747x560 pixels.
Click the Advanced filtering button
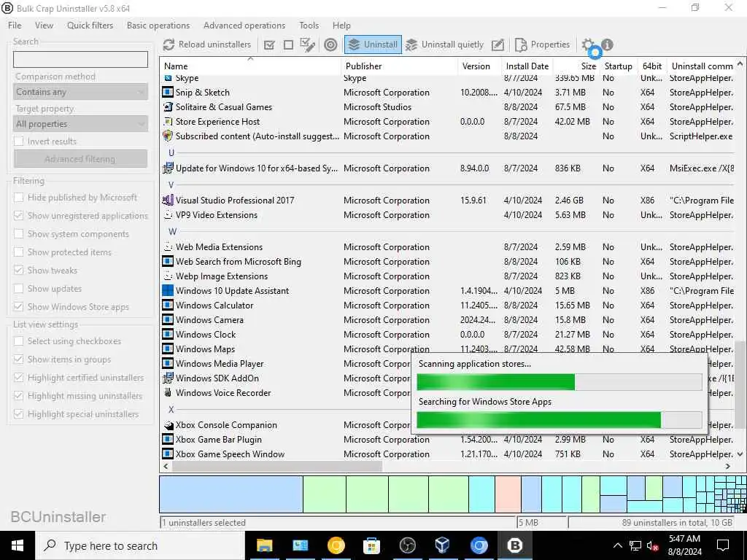coord(80,159)
